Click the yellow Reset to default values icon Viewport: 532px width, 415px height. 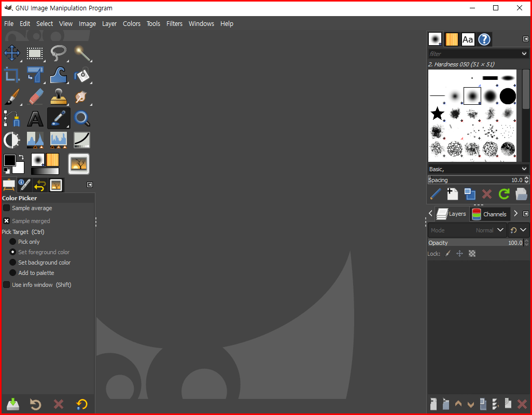click(82, 404)
